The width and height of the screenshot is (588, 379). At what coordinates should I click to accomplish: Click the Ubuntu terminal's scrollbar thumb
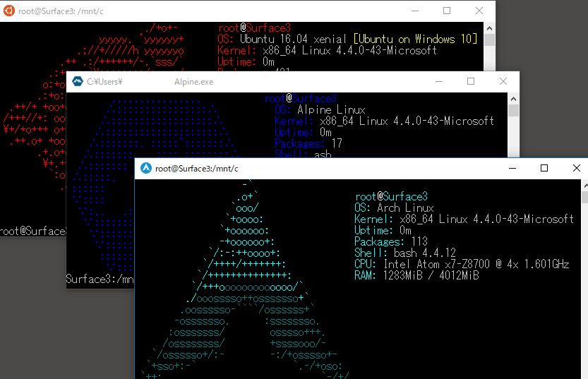pos(490,40)
